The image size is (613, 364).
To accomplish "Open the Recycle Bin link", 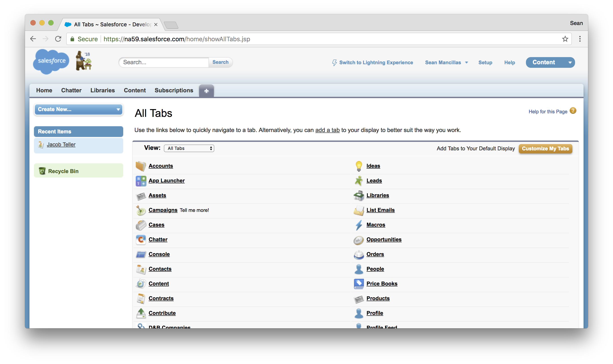I will [63, 171].
